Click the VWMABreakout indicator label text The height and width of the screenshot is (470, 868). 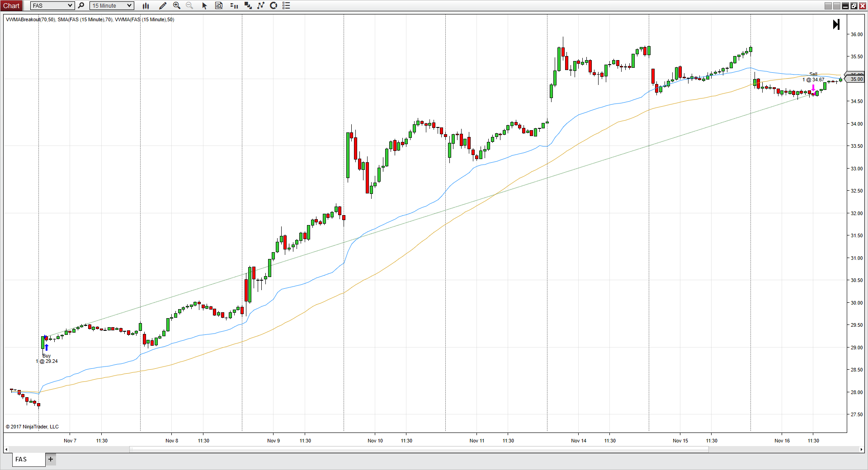point(31,19)
